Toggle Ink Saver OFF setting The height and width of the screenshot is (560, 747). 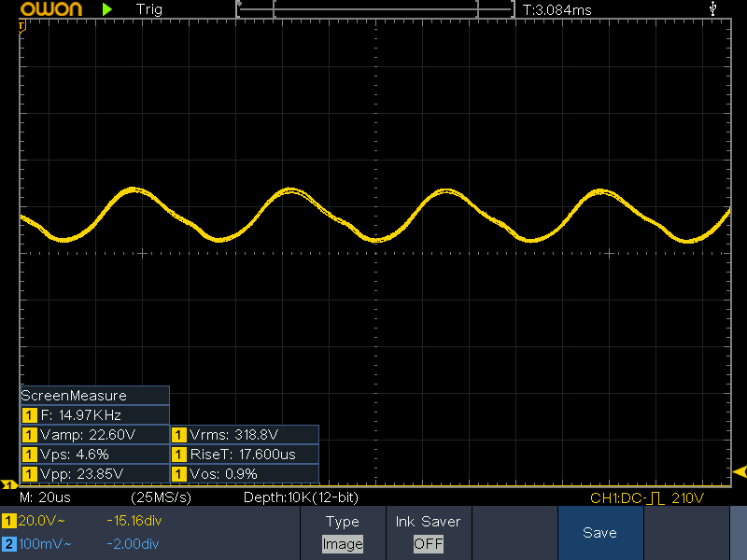(428, 543)
